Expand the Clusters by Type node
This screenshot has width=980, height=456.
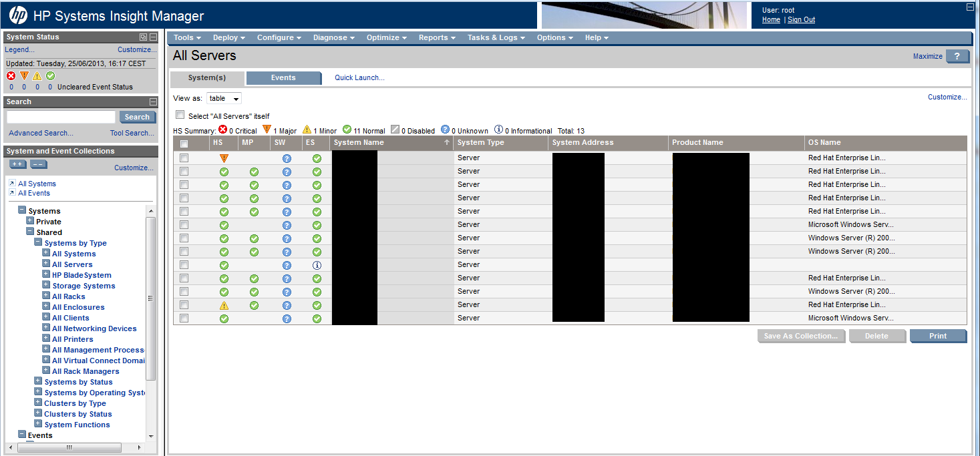pos(38,403)
